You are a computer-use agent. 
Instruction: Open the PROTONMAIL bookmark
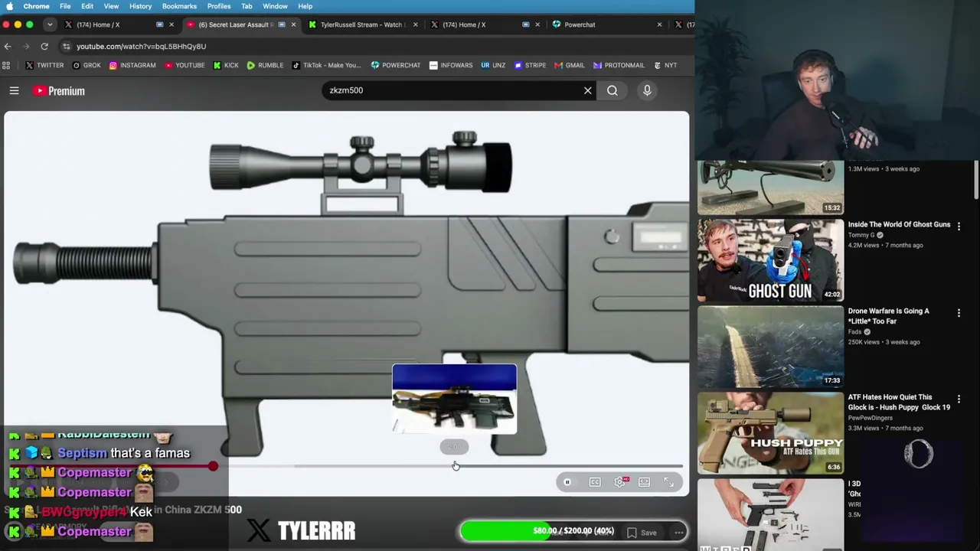click(619, 65)
